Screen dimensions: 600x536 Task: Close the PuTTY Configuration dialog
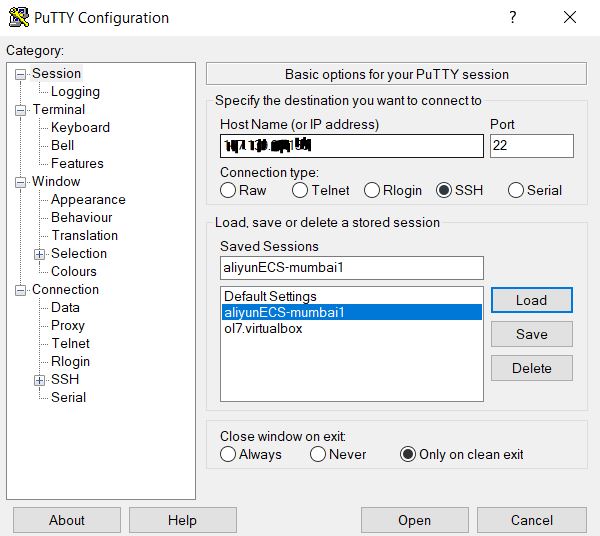tap(570, 17)
